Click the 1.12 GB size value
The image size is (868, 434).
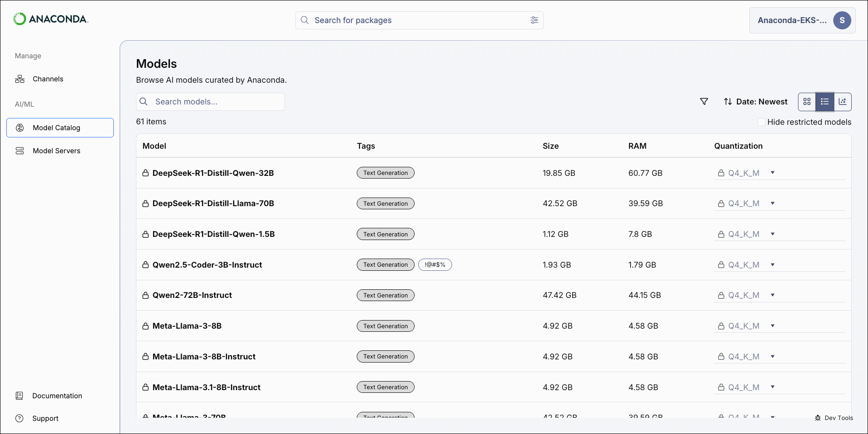pos(555,234)
